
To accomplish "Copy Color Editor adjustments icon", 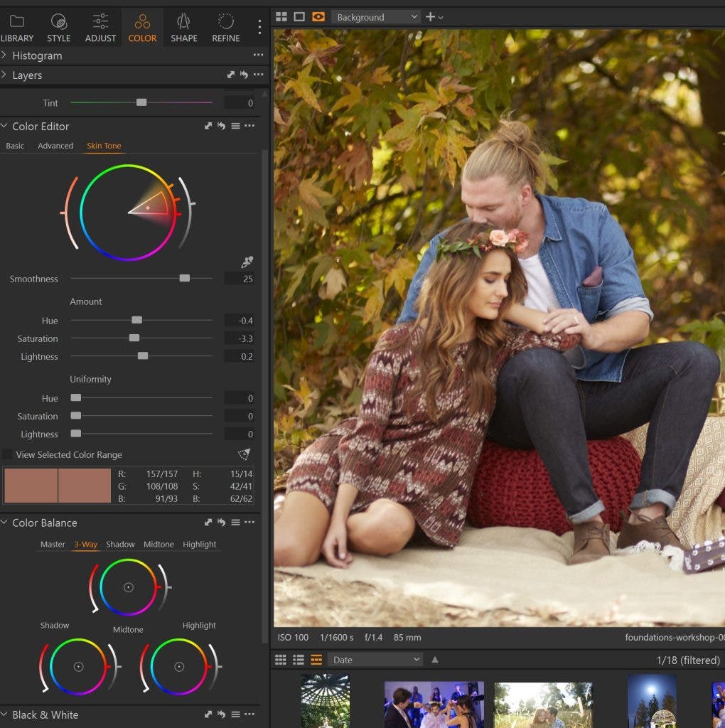I will click(208, 126).
